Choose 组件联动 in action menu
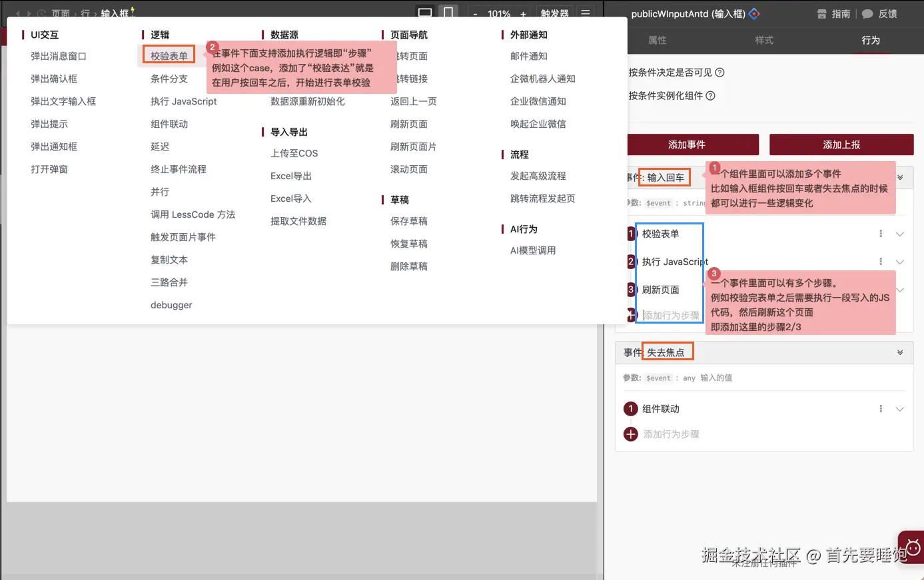 tap(169, 124)
